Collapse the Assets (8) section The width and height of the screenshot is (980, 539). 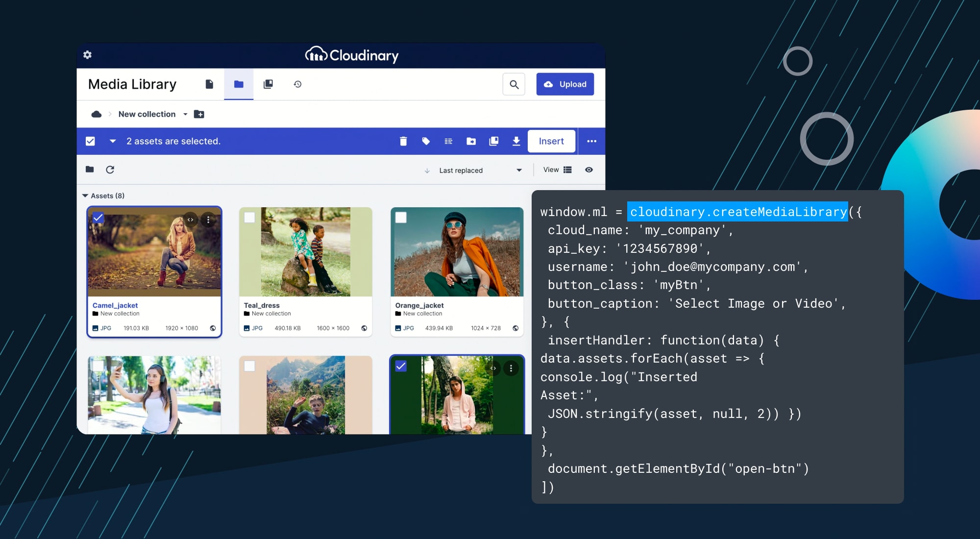(86, 196)
